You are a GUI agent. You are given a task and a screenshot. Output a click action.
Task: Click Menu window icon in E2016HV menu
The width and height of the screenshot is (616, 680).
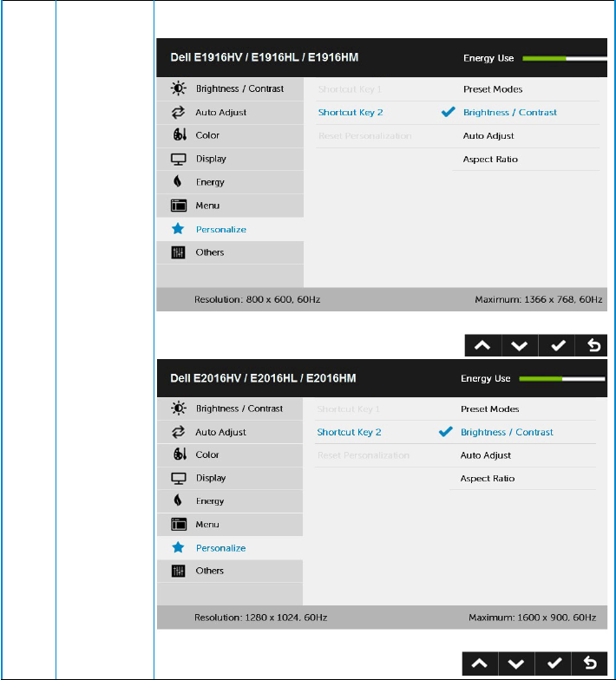(x=179, y=524)
